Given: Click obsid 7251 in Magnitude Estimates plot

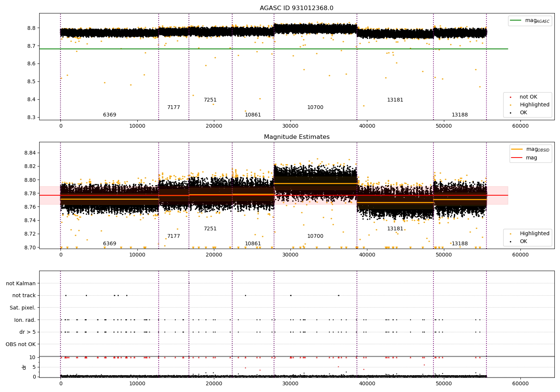Looking at the screenshot, I should (210, 229).
